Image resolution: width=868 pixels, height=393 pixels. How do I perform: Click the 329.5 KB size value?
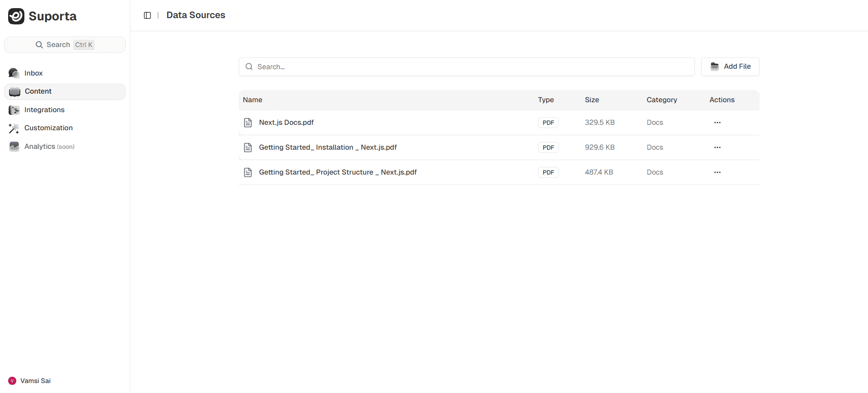pos(600,123)
